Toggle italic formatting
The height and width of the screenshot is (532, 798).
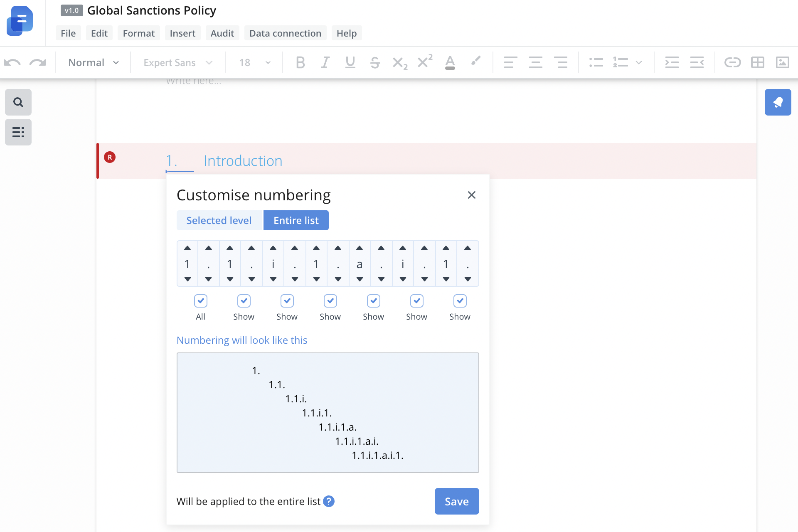(x=325, y=63)
